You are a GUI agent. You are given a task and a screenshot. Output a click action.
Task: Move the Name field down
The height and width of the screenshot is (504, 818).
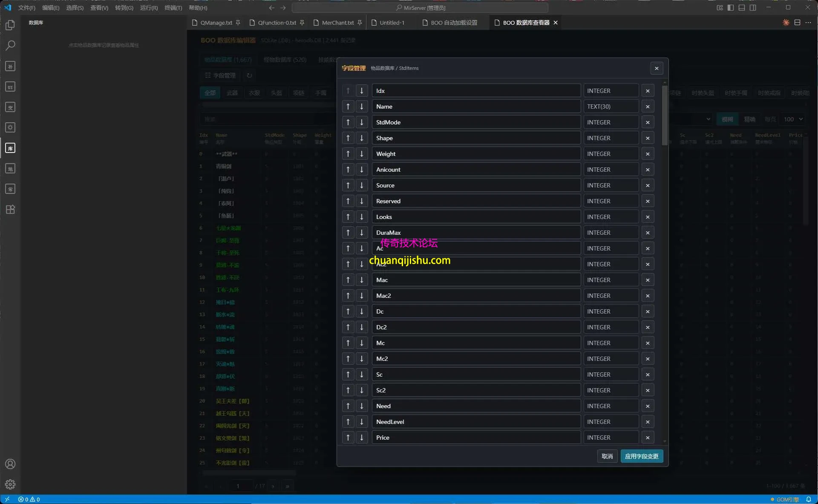coord(362,107)
